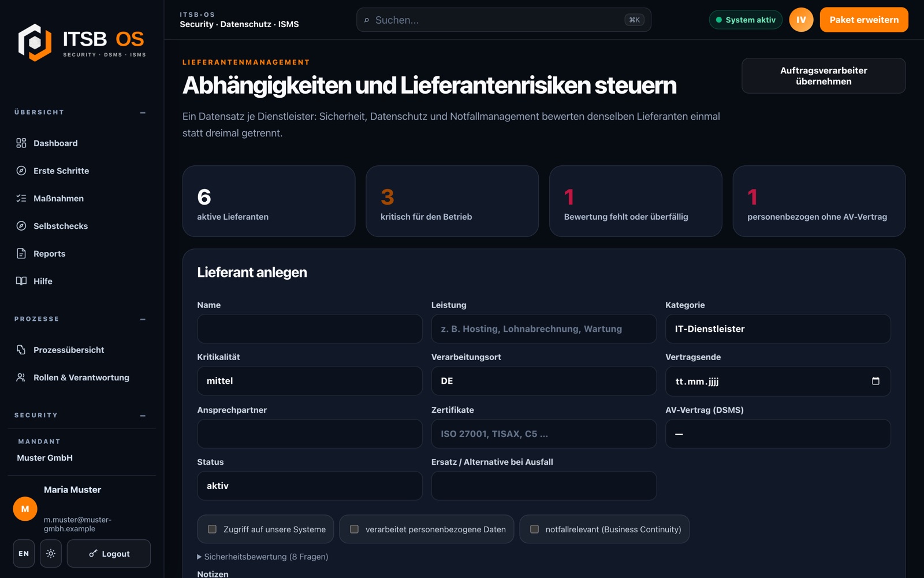The image size is (924, 578).
Task: Open the Status dropdown showing aktiv
Action: click(x=310, y=486)
